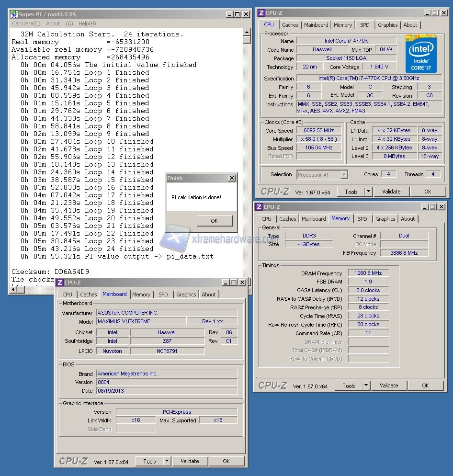Click the Core Speed value field
This screenshot has width=453, height=476.
point(318,131)
